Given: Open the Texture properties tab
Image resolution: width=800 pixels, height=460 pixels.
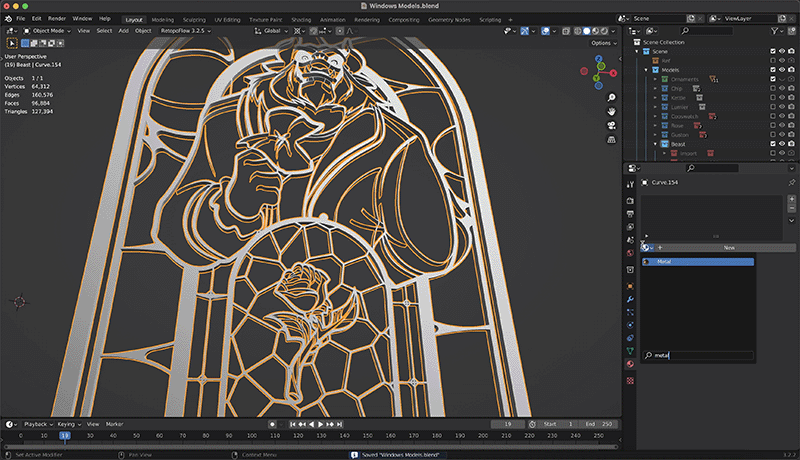Looking at the screenshot, I should [x=630, y=380].
